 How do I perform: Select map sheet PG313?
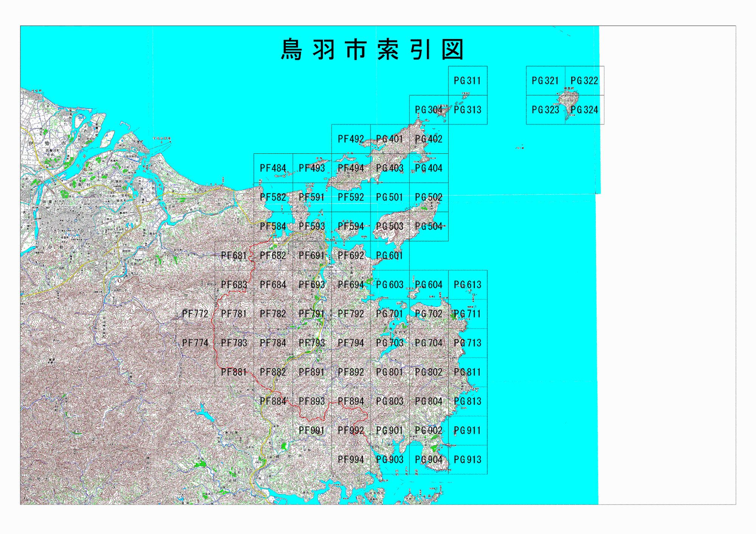[468, 110]
